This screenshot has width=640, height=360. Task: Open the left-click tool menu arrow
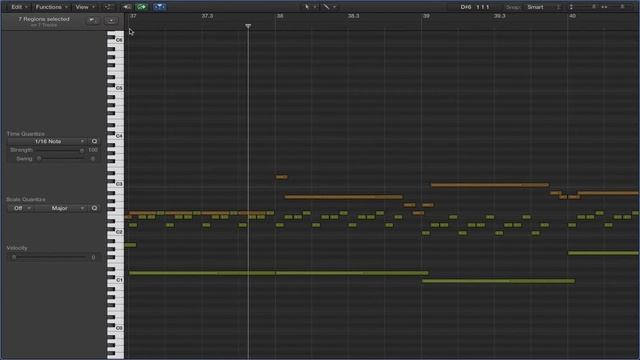315,7
